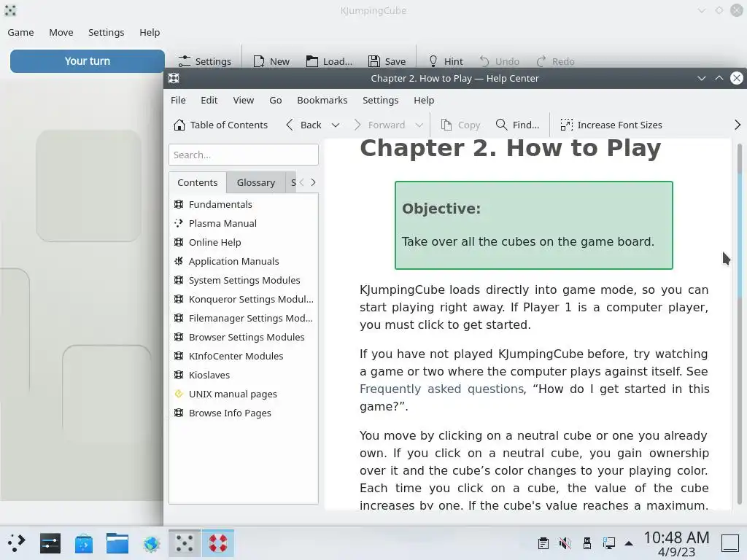Screen dimensions: 747x560
Task: Open Move menu in KJumpingCube
Action: [61, 32]
